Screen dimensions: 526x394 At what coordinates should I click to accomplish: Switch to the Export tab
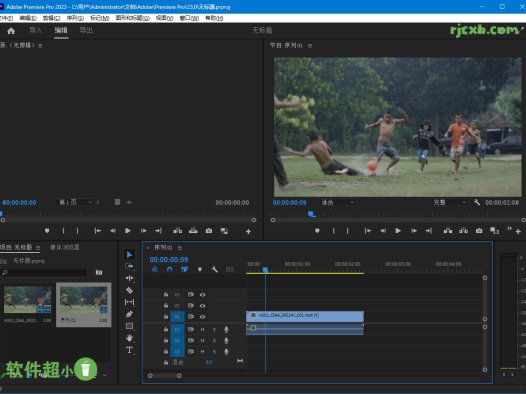[x=86, y=31]
